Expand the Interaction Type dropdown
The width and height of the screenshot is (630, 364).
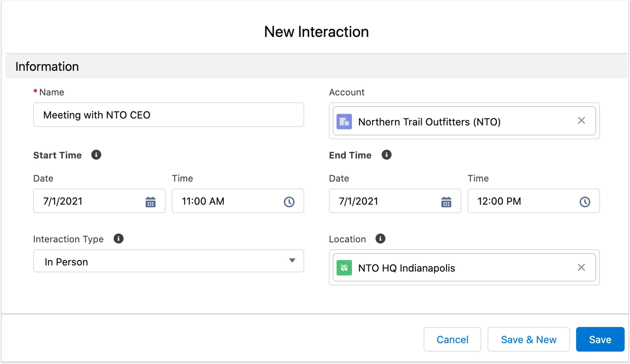tap(292, 261)
